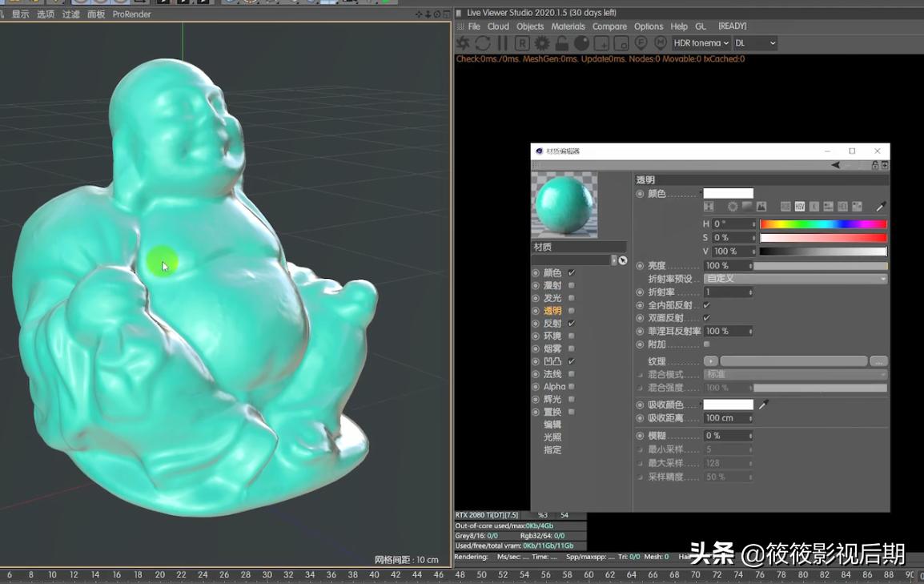
Task: Switch to the 指定 page in material editor
Action: (x=552, y=450)
